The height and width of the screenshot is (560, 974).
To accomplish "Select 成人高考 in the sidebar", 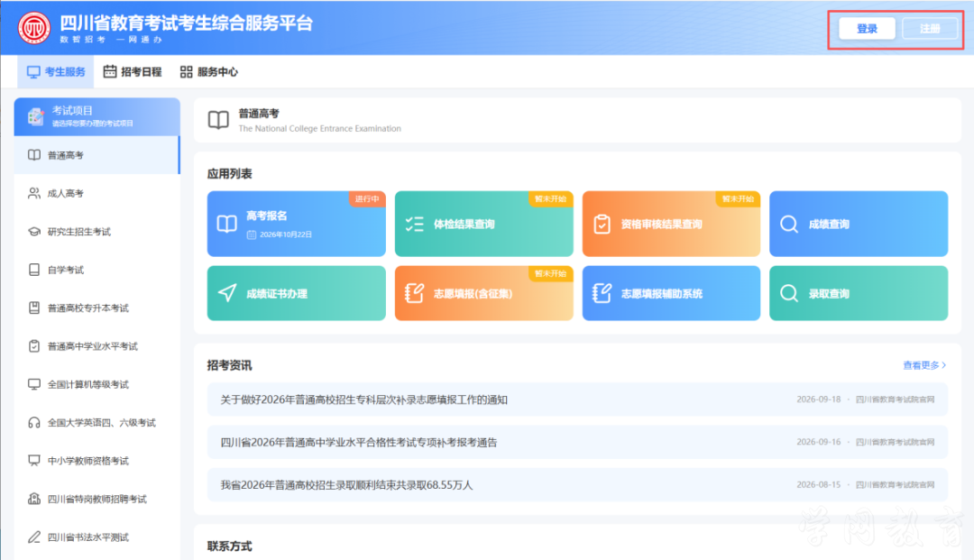I will pos(96,193).
